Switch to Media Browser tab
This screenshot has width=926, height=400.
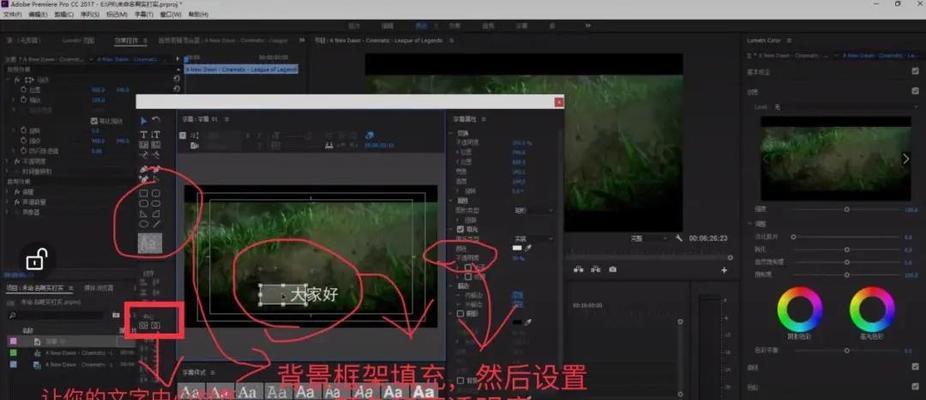tap(98, 288)
